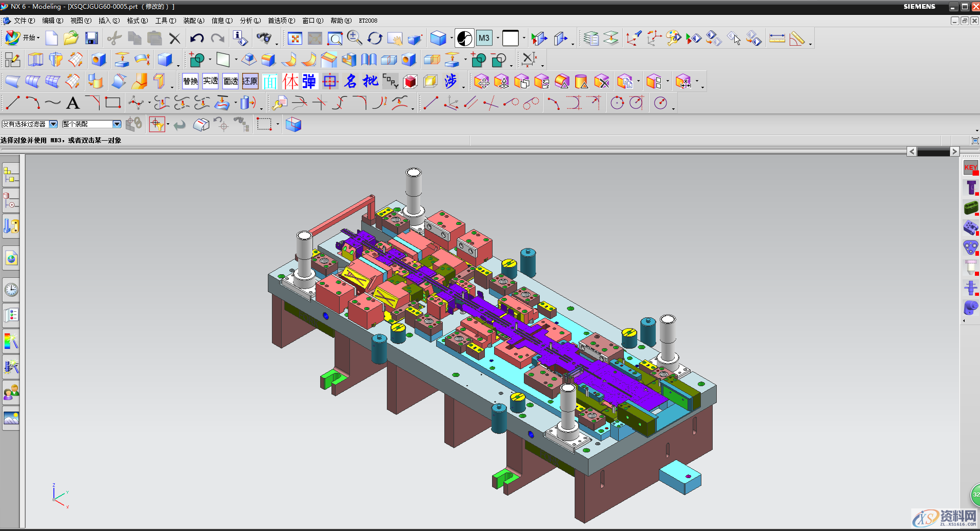Open the History clock panel in sidebar
The width and height of the screenshot is (980, 531).
coord(11,290)
